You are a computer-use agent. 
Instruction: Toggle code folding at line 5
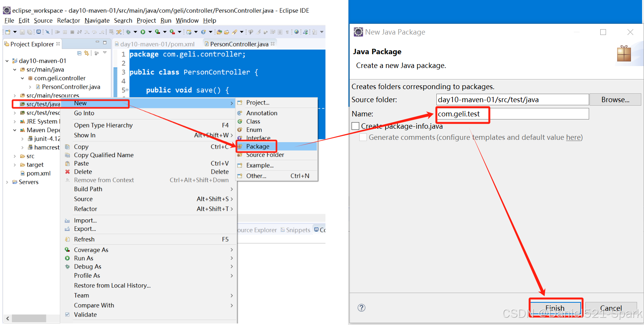[x=127, y=90]
